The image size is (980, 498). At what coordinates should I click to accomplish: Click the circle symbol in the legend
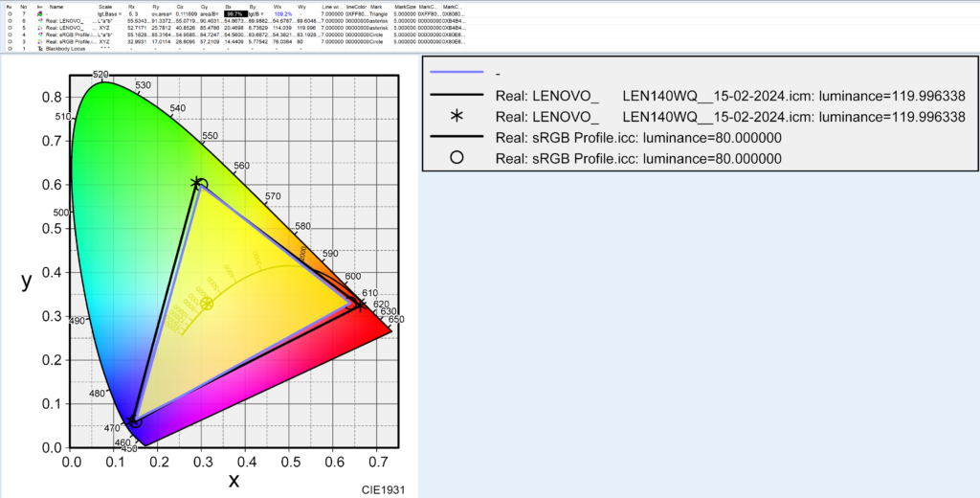[x=457, y=158]
